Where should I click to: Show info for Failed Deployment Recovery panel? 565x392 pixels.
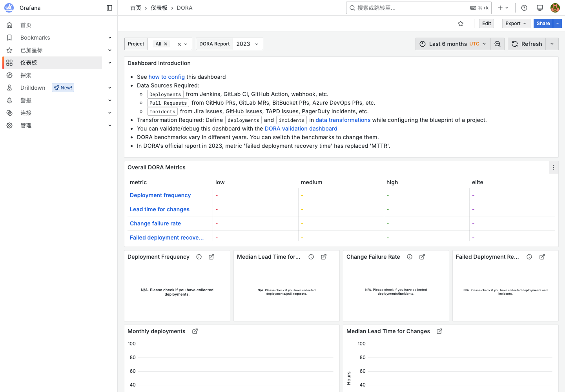pyautogui.click(x=529, y=257)
